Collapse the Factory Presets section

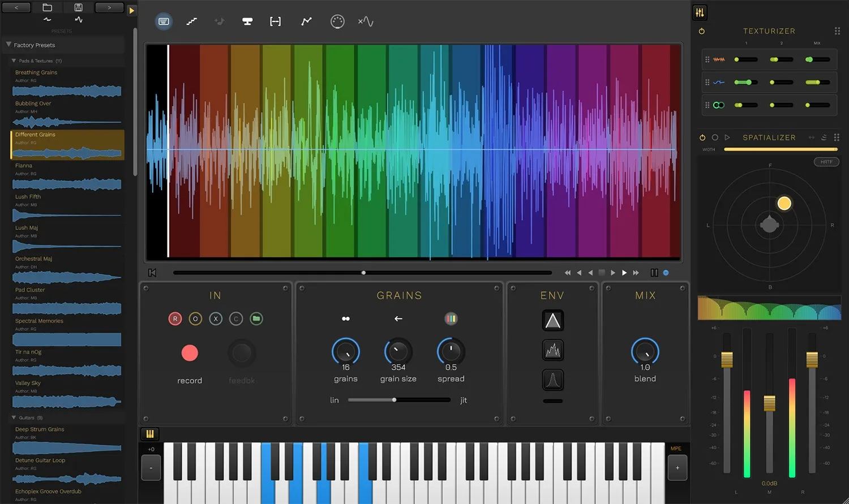[x=8, y=44]
